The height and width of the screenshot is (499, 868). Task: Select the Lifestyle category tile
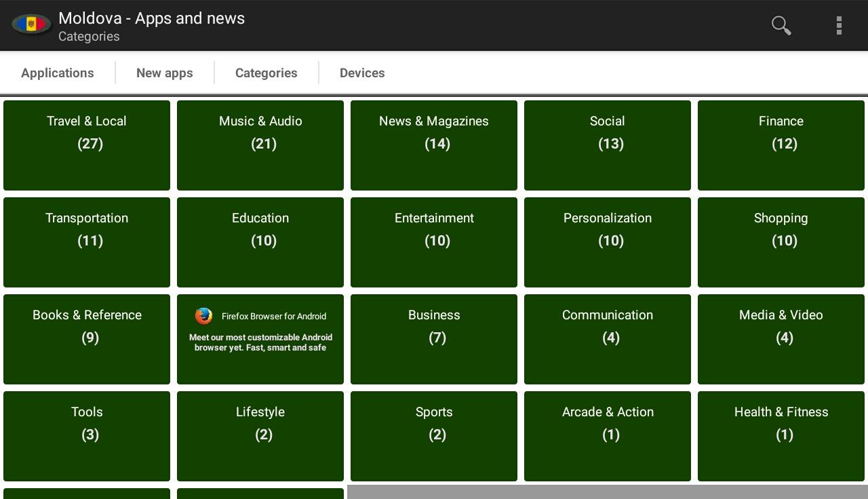tap(260, 436)
